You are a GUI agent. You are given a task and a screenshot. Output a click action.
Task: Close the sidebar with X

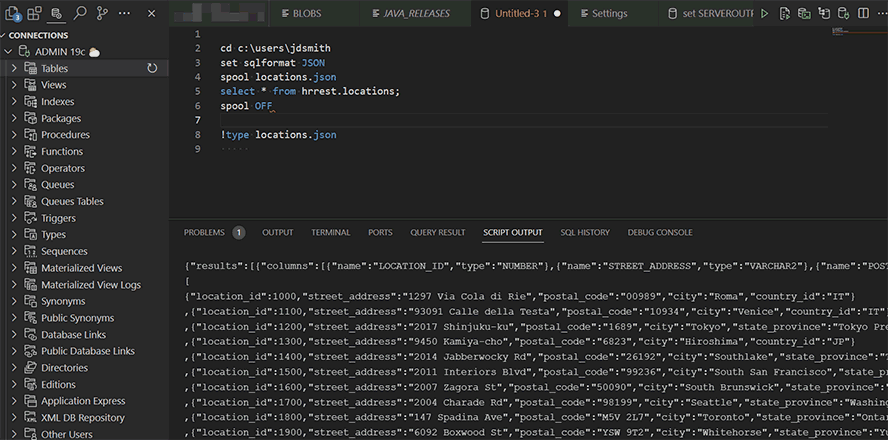click(151, 14)
